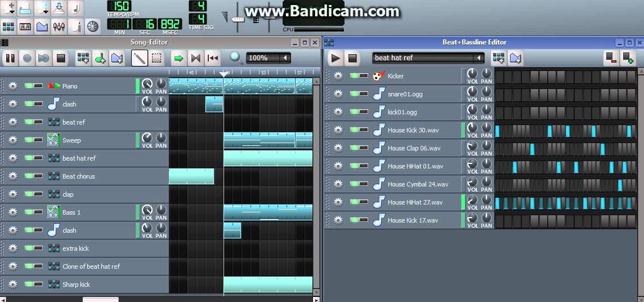Remove steps icon in Beat+Bassline Editor

[x=611, y=58]
